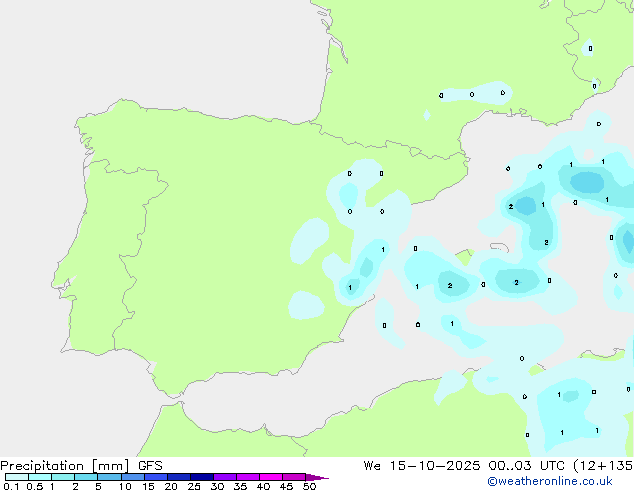Screen dimensions: 634x490
Task: Click the 'GFS' model label
Action: coord(150,466)
